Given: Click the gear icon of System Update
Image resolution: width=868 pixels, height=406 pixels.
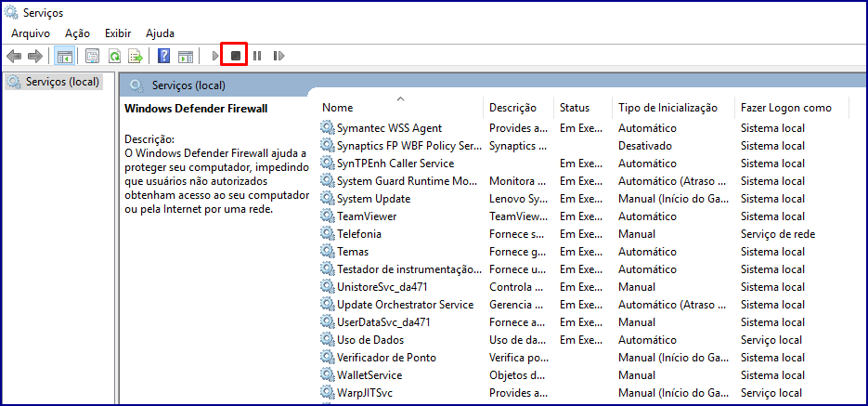Looking at the screenshot, I should click(x=328, y=198).
